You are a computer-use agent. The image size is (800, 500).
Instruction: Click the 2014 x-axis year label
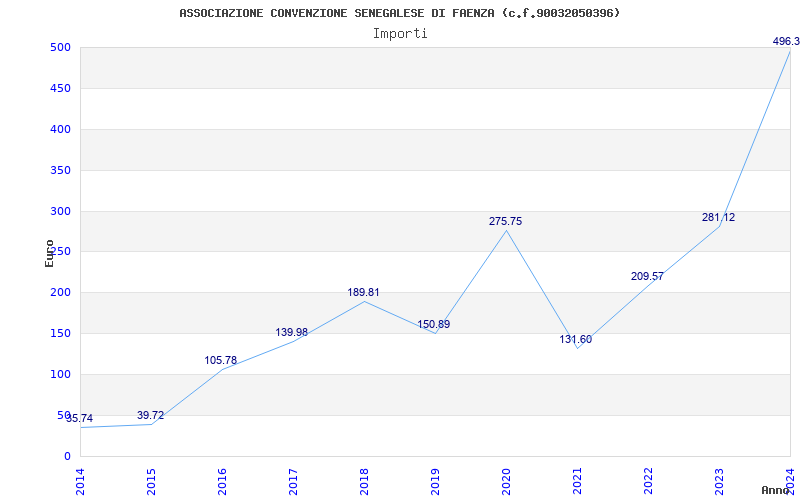[x=80, y=481]
